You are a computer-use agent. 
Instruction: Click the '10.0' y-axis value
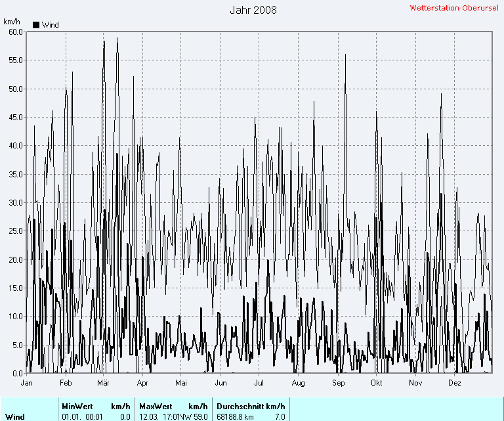pyautogui.click(x=16, y=317)
